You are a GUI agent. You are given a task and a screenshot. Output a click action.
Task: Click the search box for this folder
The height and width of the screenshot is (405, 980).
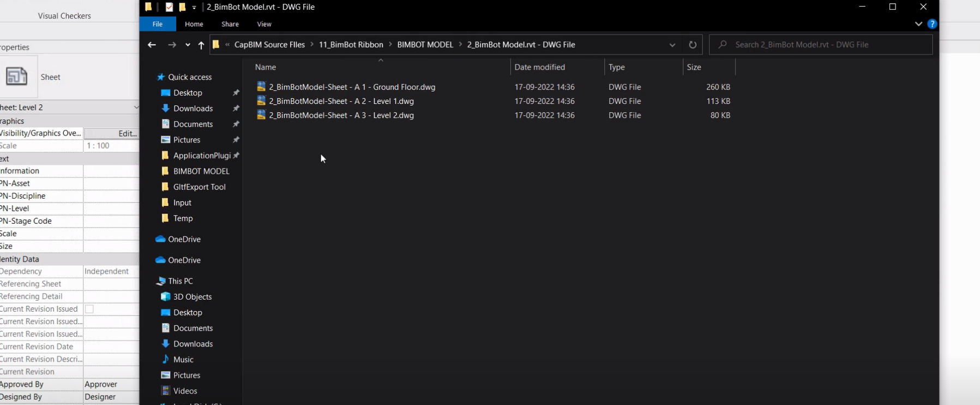821,45
